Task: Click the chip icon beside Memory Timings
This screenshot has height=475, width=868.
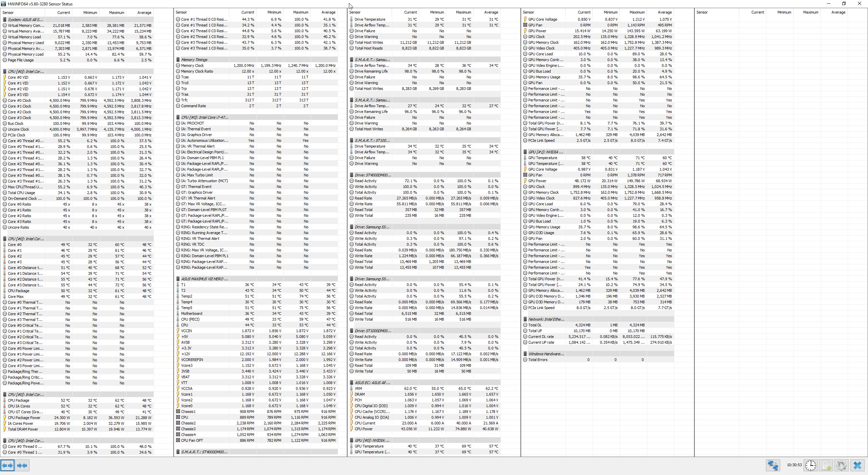Action: (178, 60)
